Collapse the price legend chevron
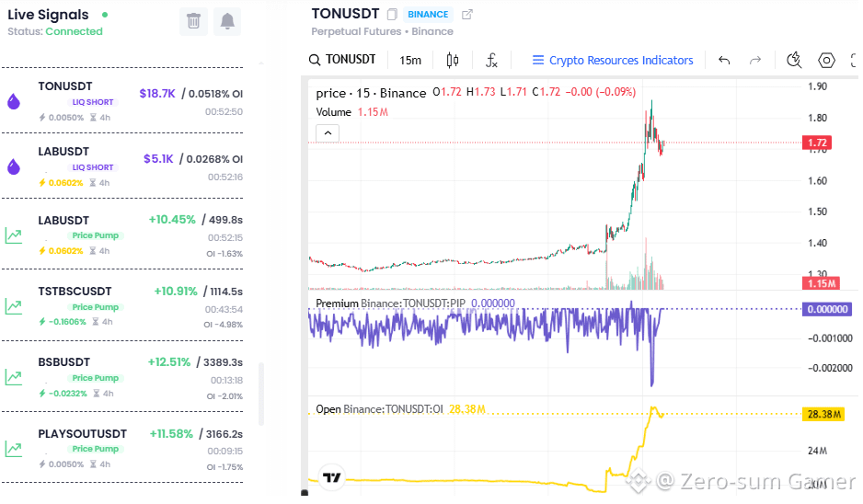 pos(328,133)
